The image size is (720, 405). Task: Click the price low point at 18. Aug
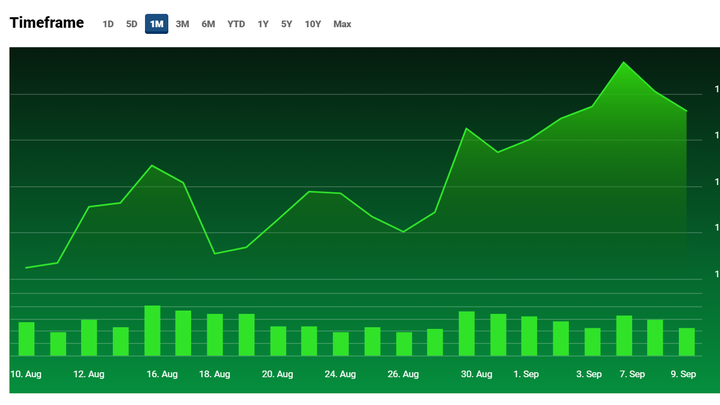click(x=215, y=253)
